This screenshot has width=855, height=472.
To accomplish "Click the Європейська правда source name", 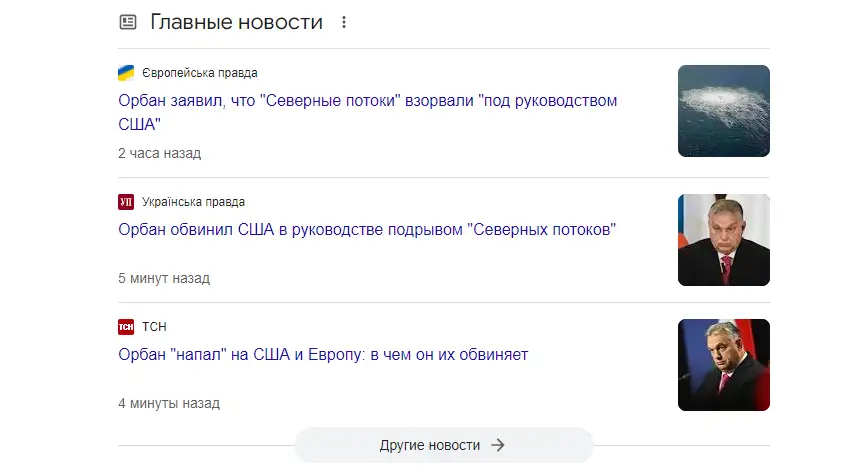I will (200, 73).
